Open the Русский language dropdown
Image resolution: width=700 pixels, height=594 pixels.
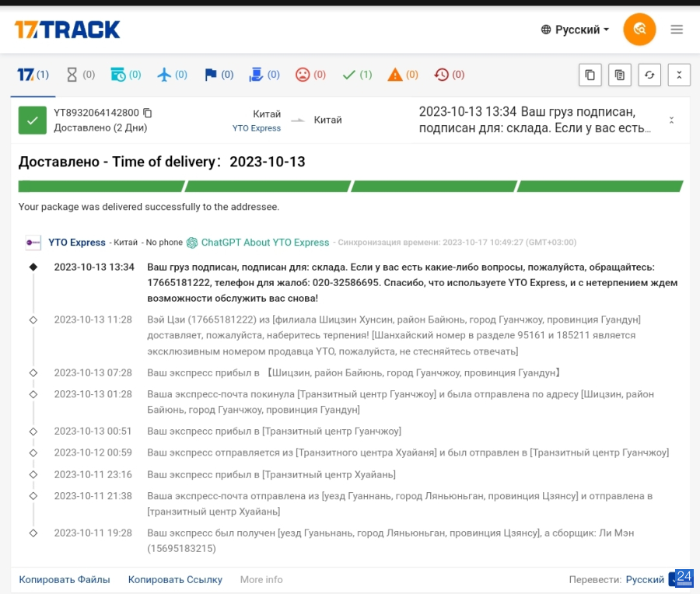[575, 30]
